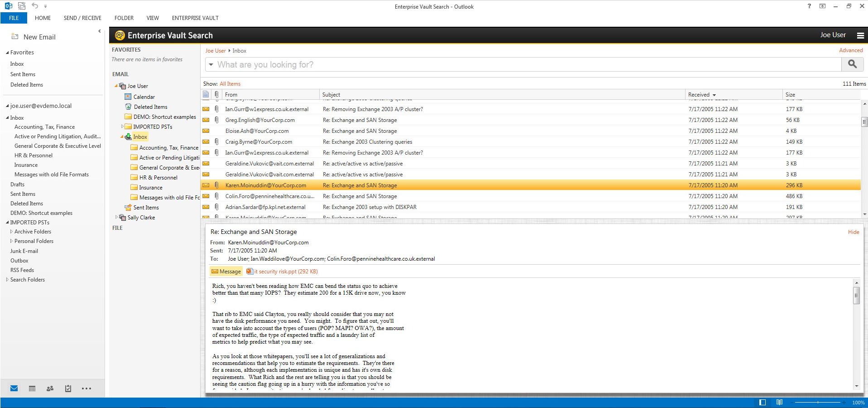Adjust the zoom slider in status bar
The height and width of the screenshot is (408, 868).
pyautogui.click(x=817, y=402)
